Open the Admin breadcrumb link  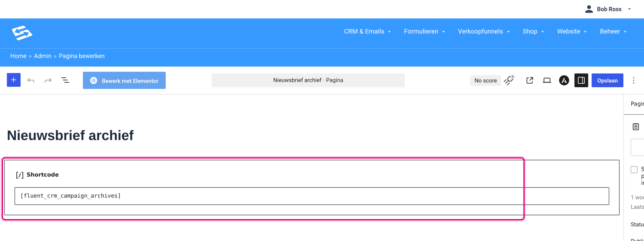point(43,56)
